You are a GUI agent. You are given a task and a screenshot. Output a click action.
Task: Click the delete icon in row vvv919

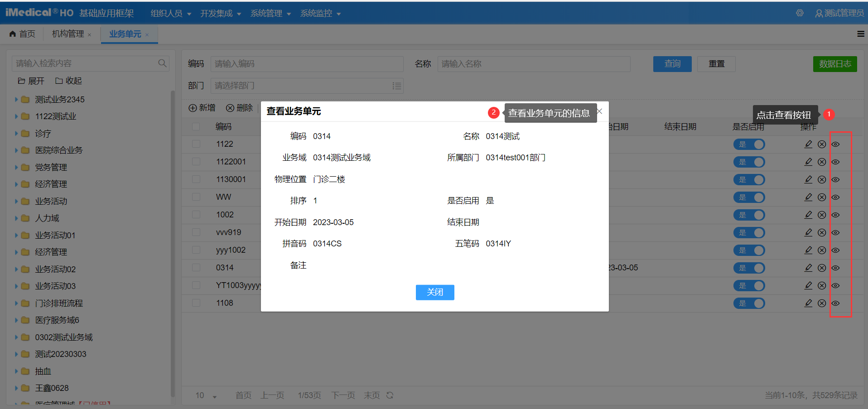(822, 232)
